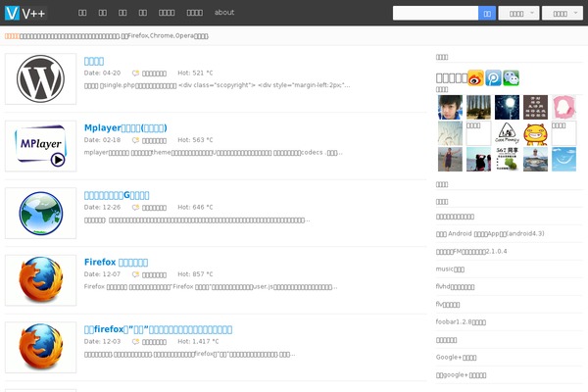Open the lowercase google+ sidebar link

461,374
